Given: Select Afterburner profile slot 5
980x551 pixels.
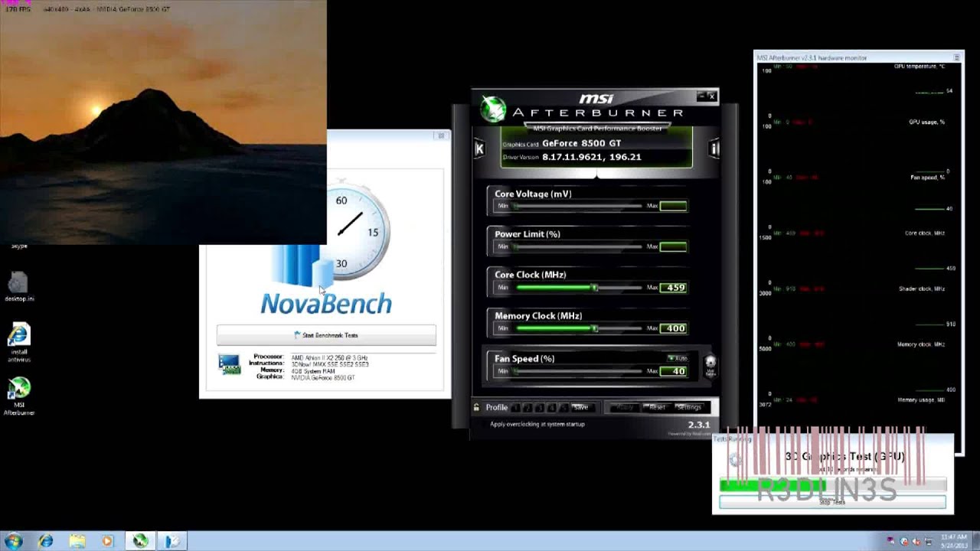Looking at the screenshot, I should click(564, 407).
